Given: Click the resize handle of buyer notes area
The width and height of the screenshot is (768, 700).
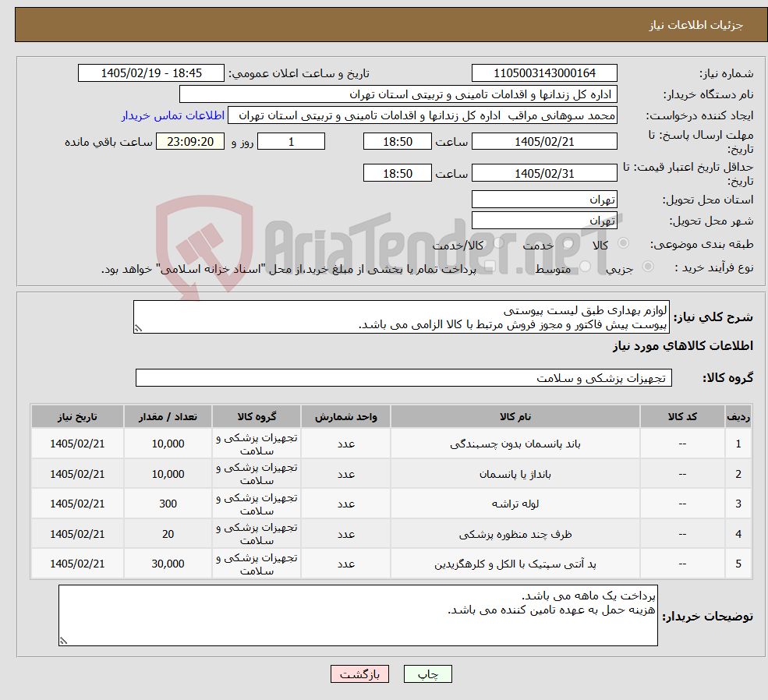Looking at the screenshot, I should tap(63, 641).
